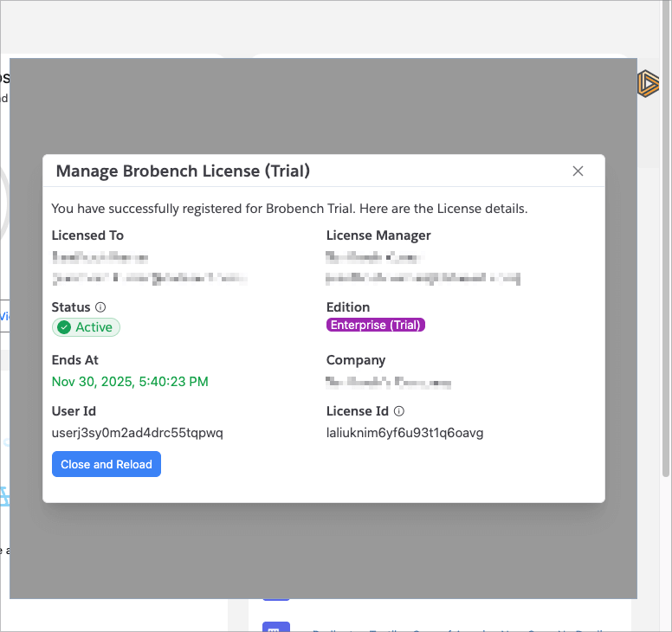Click the blurred company name under Company
The width and height of the screenshot is (672, 632).
[x=389, y=382]
